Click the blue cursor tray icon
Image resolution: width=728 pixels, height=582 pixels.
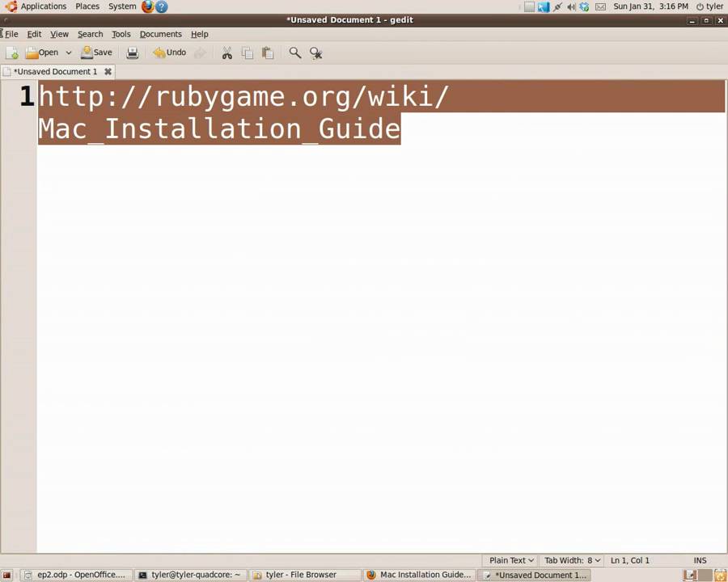coord(544,7)
